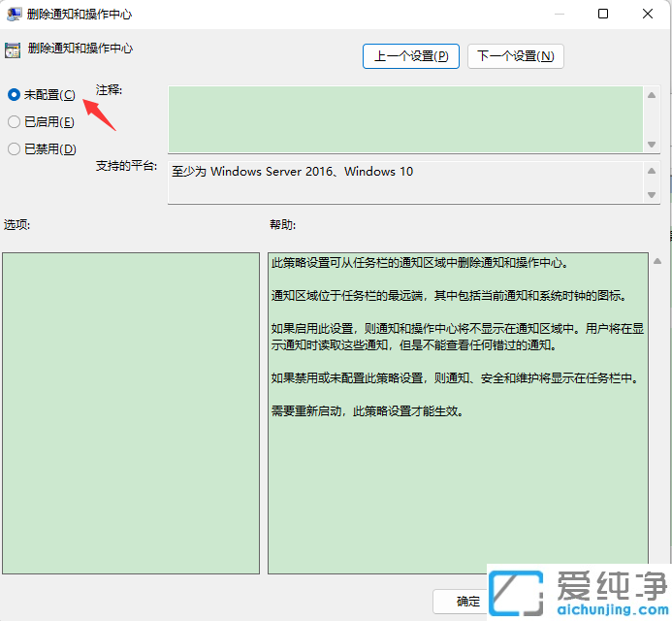
Task: Go to 上一个设置
Action: point(410,56)
